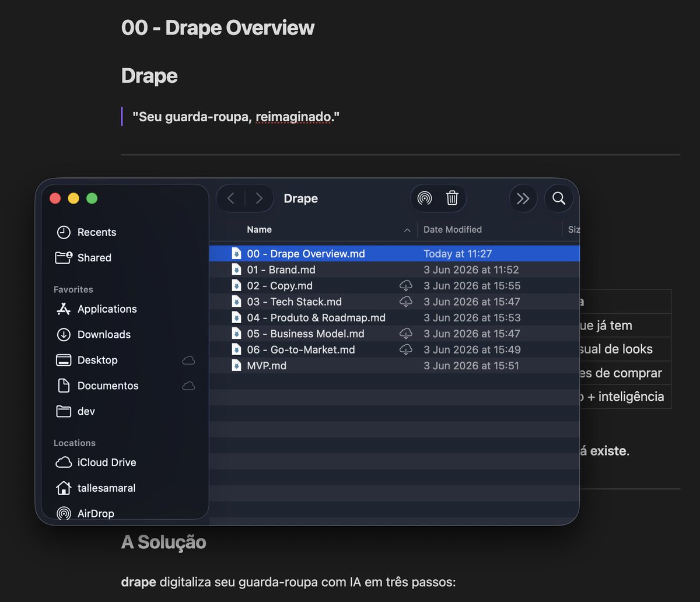Select 06 - Go-to-Market.md file

tap(394, 350)
